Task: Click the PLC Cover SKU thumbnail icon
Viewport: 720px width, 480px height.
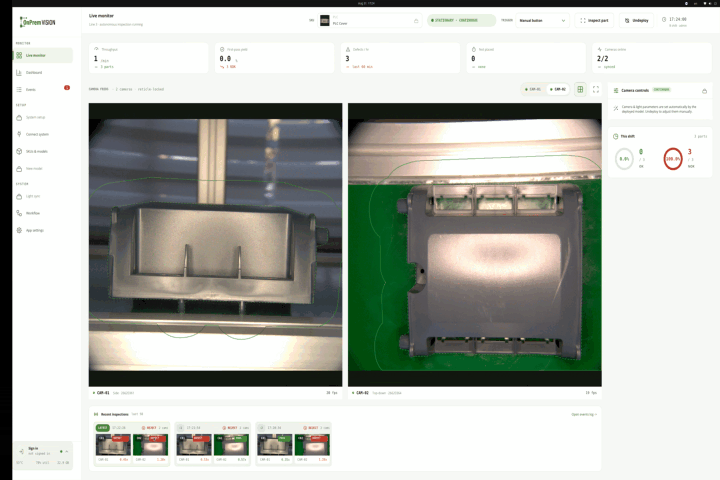Action: click(x=325, y=21)
